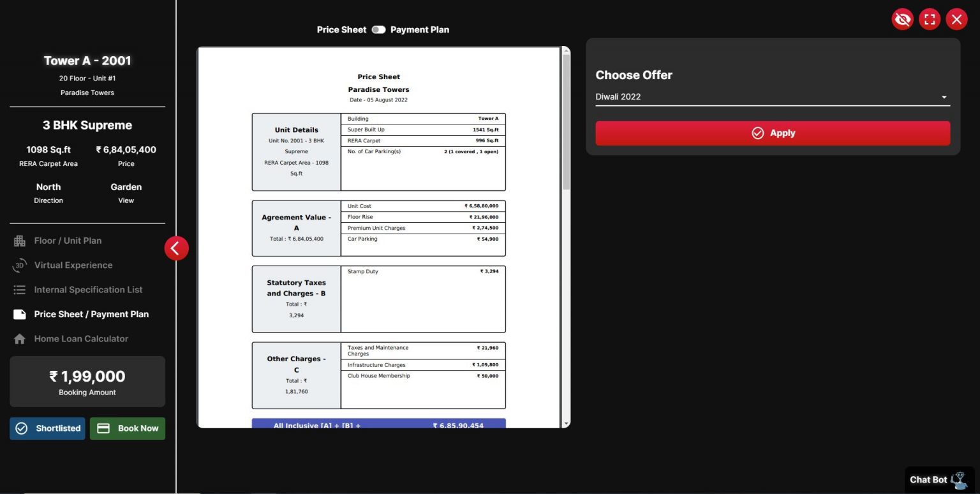Viewport: 980px width, 494px height.
Task: Switch toggle between Price Sheet and Payment Plan
Action: pyautogui.click(x=379, y=30)
